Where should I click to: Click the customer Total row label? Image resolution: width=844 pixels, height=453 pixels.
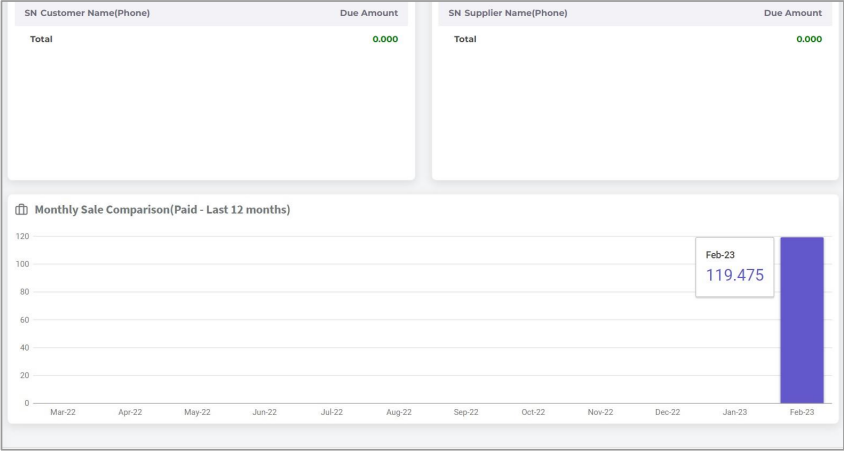pos(41,39)
